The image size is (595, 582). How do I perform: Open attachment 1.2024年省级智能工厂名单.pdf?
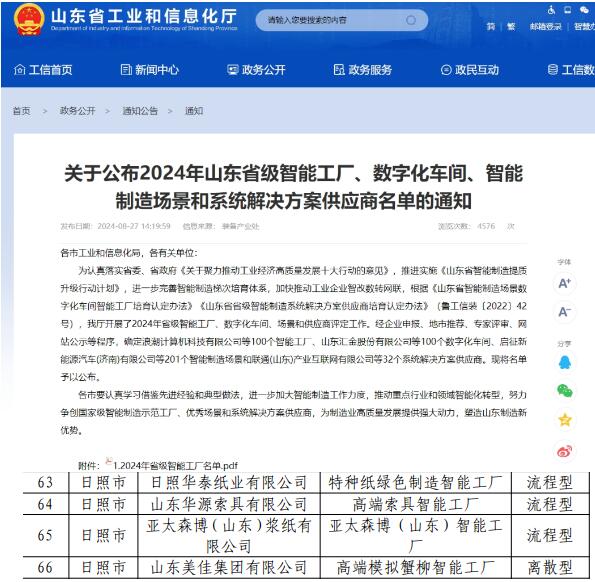[x=175, y=466]
